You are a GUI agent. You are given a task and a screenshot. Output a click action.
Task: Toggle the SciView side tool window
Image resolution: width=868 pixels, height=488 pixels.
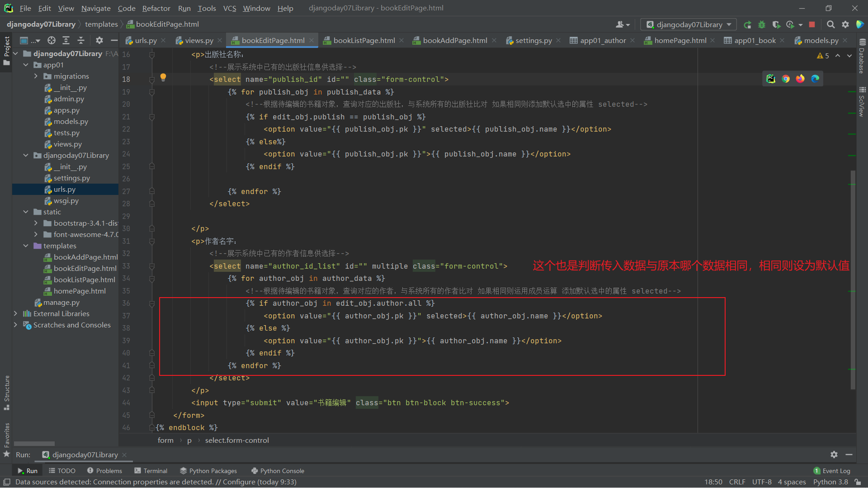point(862,102)
